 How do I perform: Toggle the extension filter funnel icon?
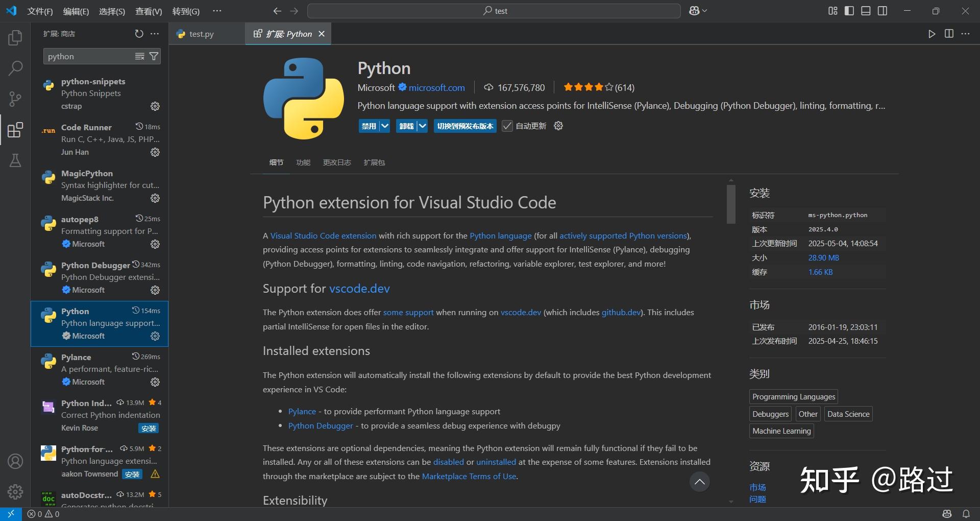154,56
